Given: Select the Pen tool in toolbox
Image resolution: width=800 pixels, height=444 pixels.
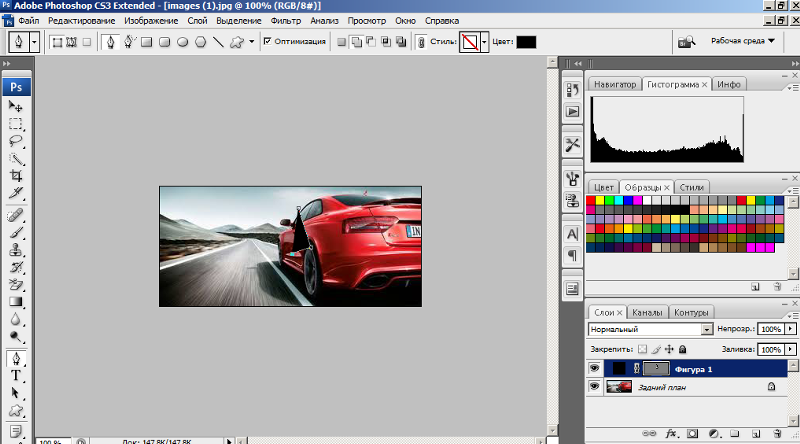Looking at the screenshot, I should pyautogui.click(x=16, y=359).
